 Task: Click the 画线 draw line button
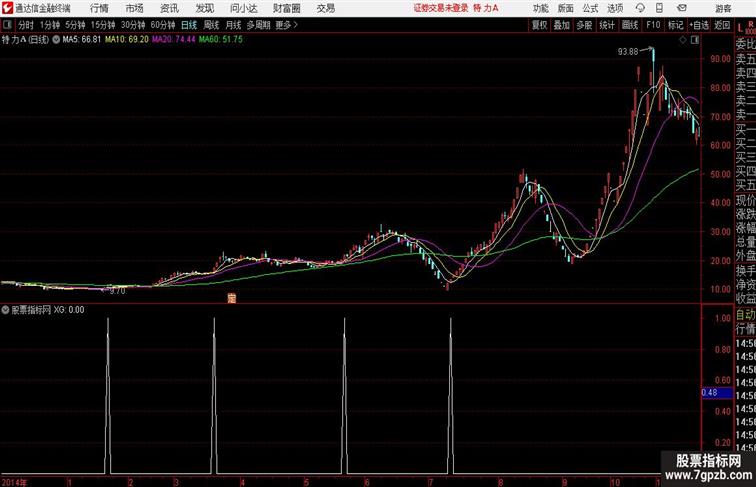coord(630,25)
